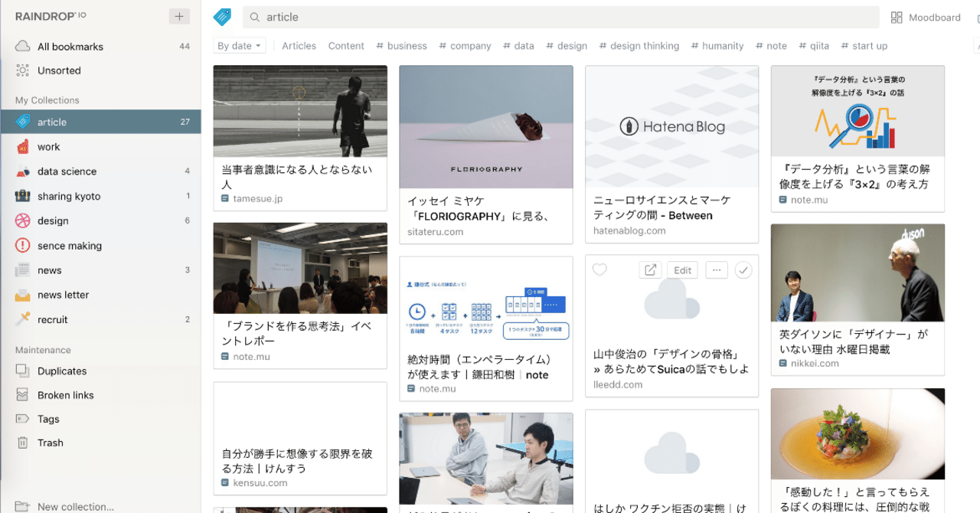Screen dimensions: 980x513
Task: Click the lleedd.com domain text
Action: point(618,384)
